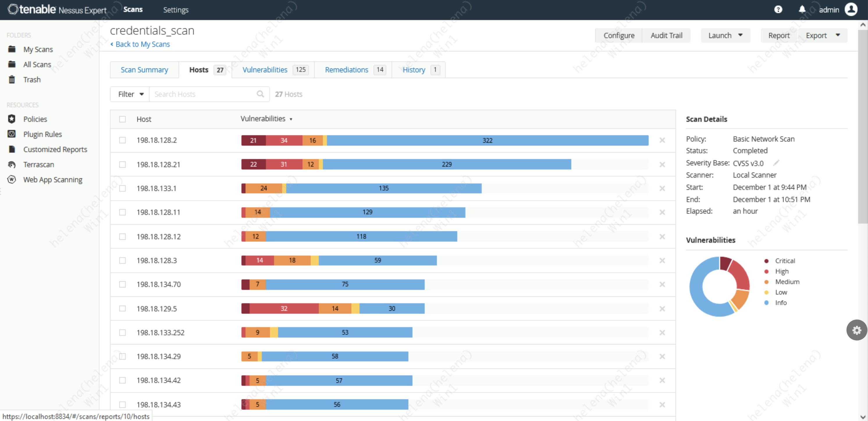The height and width of the screenshot is (421, 868).
Task: Open the Remediations tab
Action: [x=346, y=70]
